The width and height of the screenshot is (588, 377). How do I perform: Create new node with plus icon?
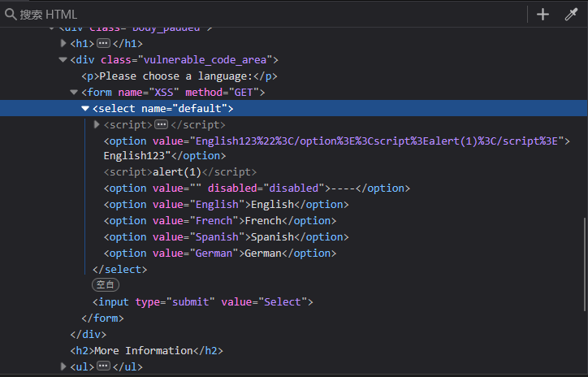(543, 15)
